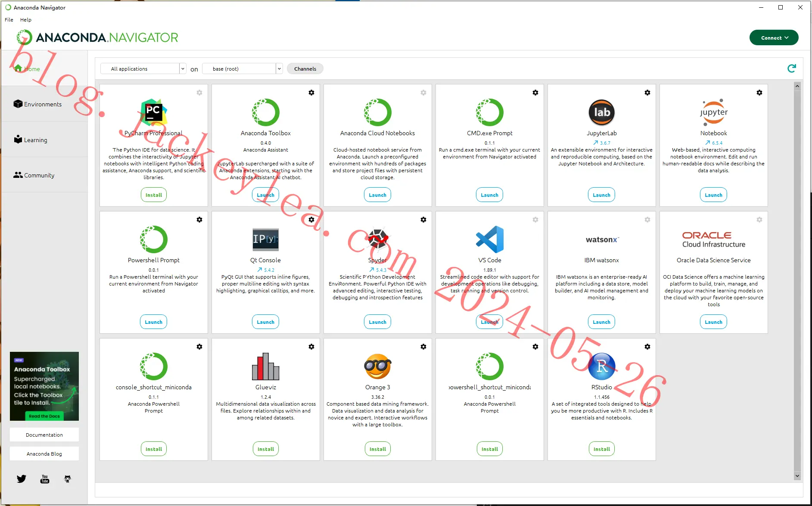Launch Powershell Prompt
Viewport: 812px width, 506px height.
point(154,322)
